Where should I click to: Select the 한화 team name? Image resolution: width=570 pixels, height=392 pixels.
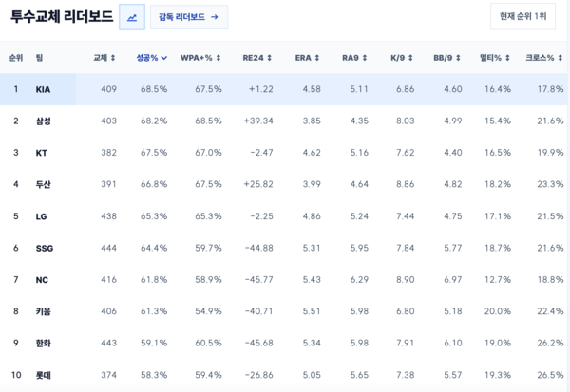(x=44, y=343)
